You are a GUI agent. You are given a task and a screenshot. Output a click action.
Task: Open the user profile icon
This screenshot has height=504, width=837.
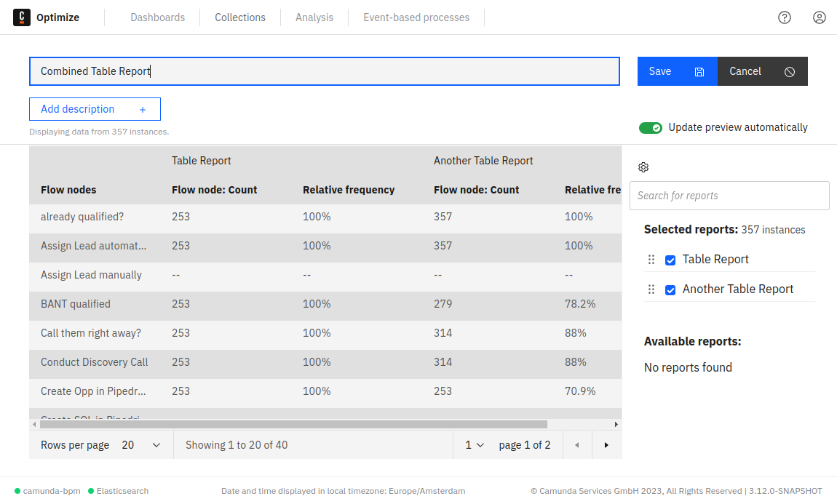click(820, 17)
